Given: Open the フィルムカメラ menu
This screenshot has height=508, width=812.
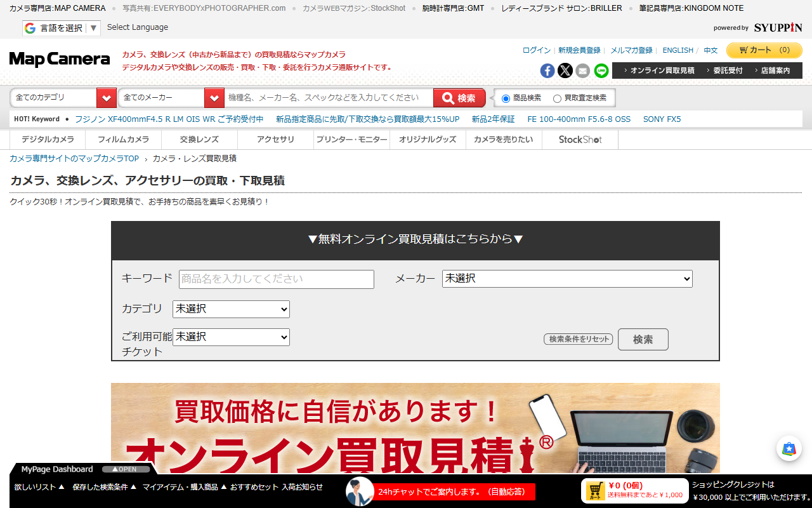Looking at the screenshot, I should pos(124,140).
